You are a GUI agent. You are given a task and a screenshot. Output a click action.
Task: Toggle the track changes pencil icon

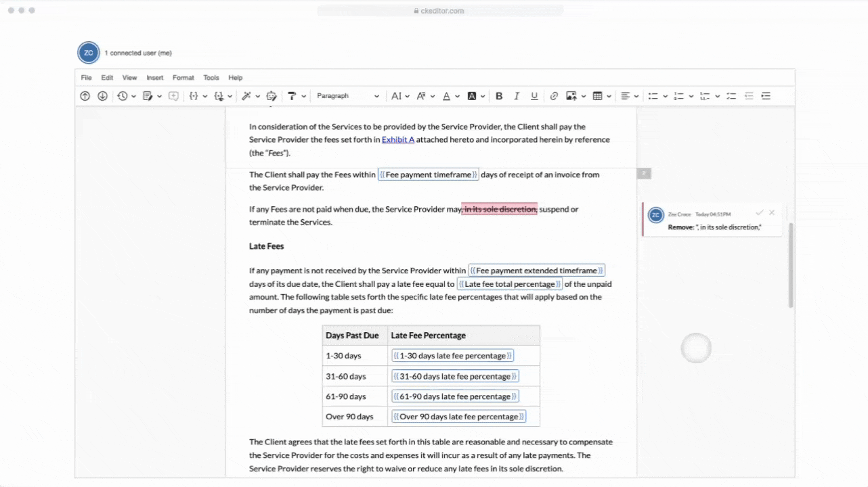148,96
